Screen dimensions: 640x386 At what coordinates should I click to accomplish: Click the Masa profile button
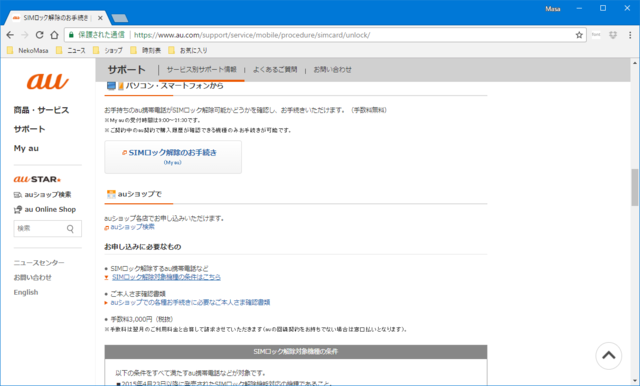point(553,9)
